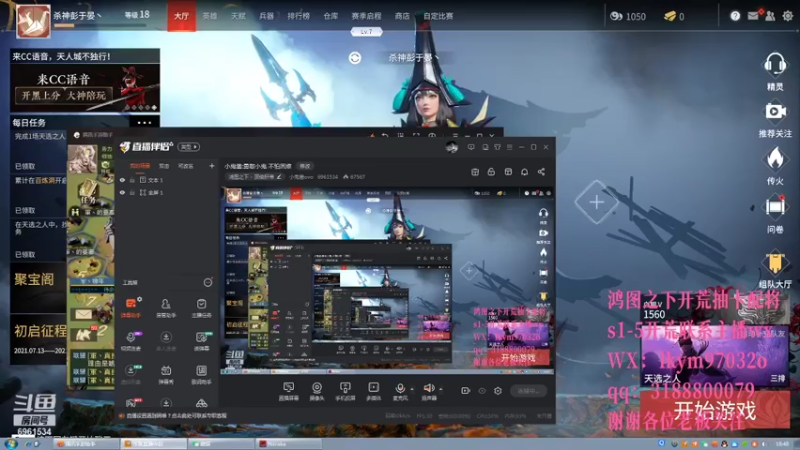Open the 主播任务 toolbox icon

tap(202, 308)
